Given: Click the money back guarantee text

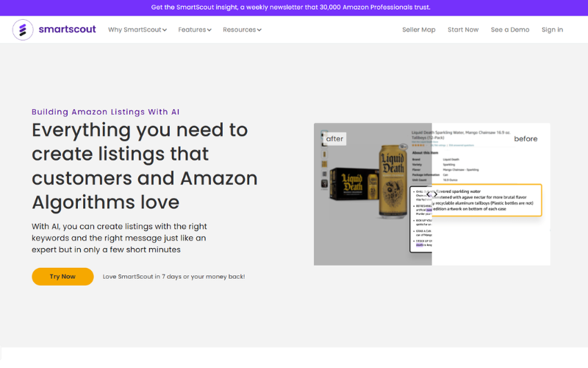Looking at the screenshot, I should [x=173, y=277].
